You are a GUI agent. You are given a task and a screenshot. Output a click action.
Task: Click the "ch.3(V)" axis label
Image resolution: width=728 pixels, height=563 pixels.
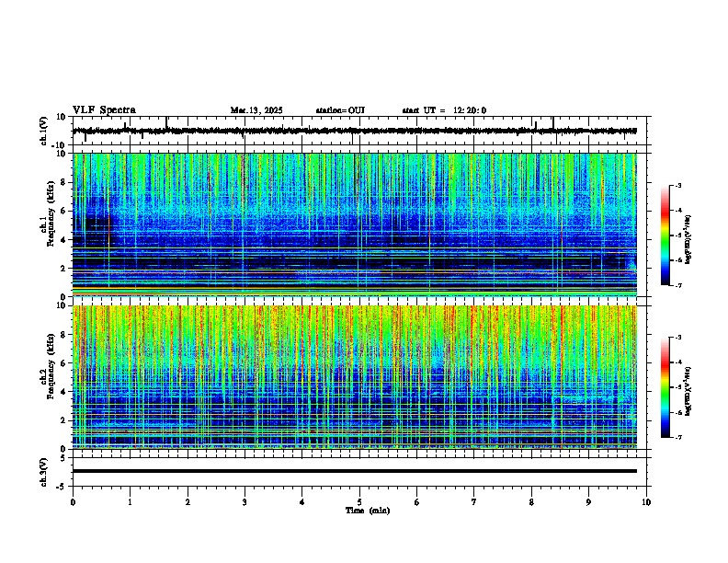coord(44,473)
